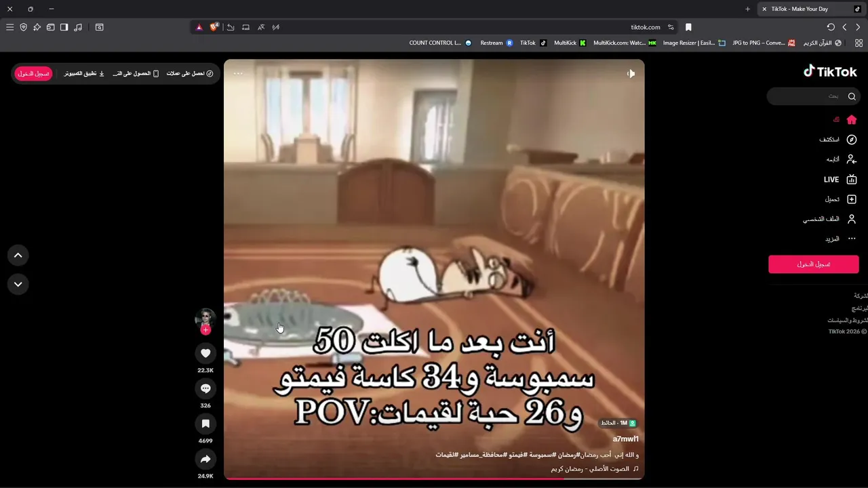Open الشركة footer link
The width and height of the screenshot is (868, 488).
(x=861, y=296)
